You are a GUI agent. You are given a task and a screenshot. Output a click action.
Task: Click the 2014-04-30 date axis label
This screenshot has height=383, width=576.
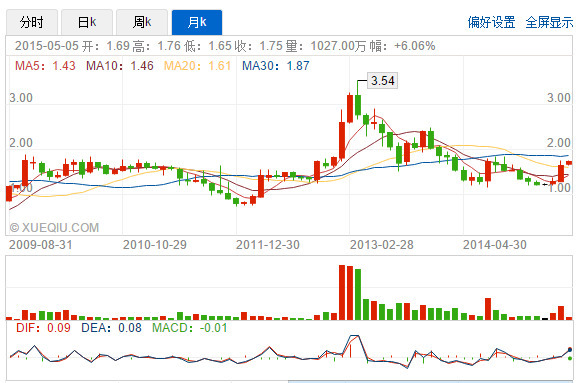pos(495,245)
